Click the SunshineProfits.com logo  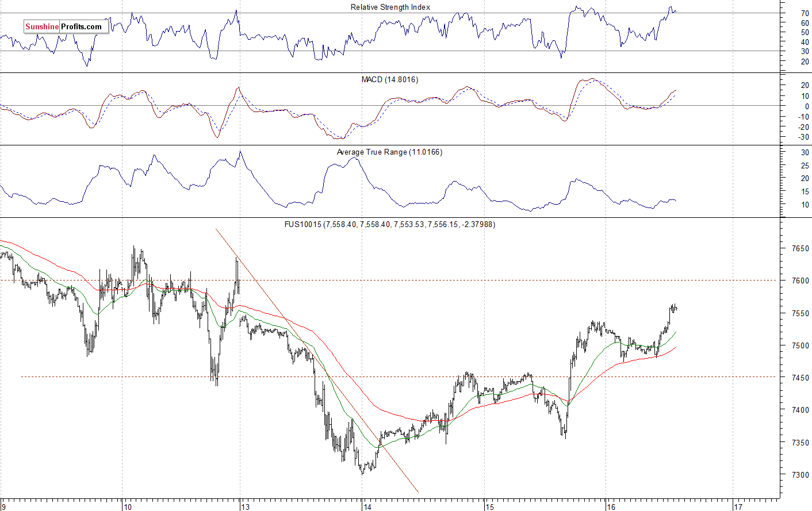click(x=64, y=26)
